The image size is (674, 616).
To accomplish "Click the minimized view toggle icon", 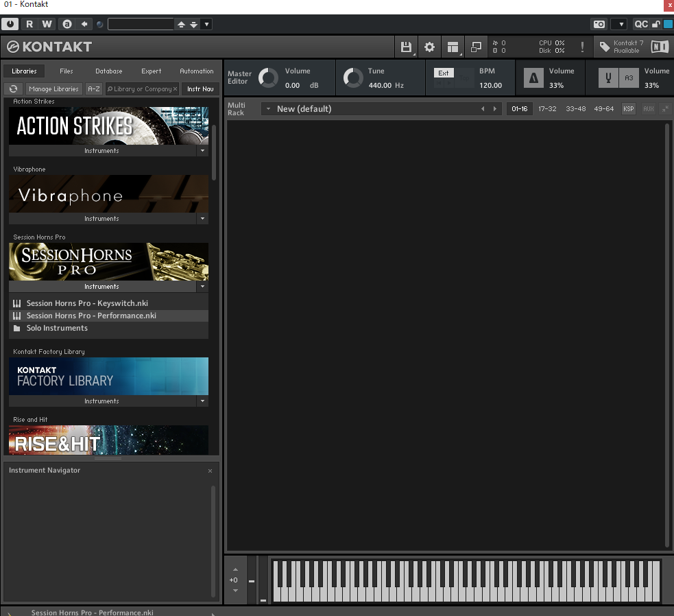I will pos(477,47).
